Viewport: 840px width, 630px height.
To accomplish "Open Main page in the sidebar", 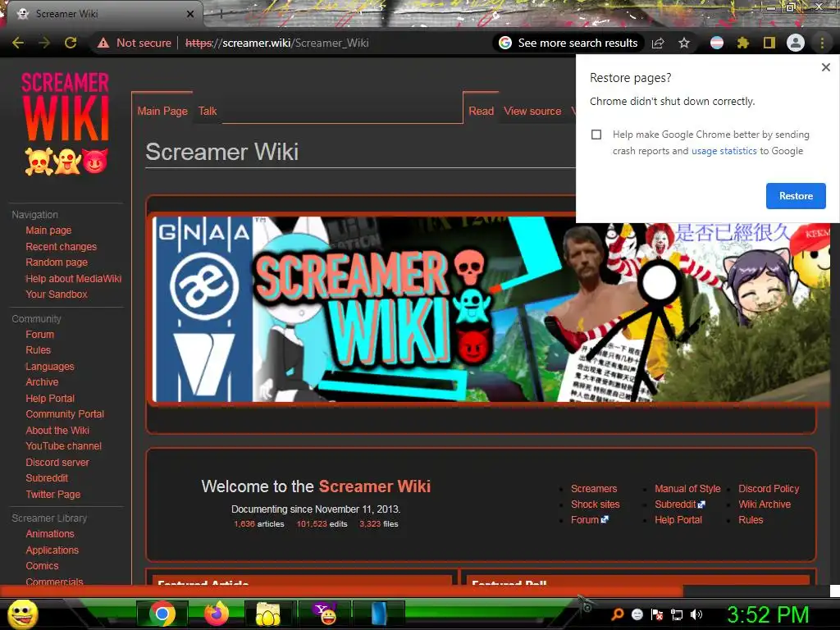I will 48,231.
